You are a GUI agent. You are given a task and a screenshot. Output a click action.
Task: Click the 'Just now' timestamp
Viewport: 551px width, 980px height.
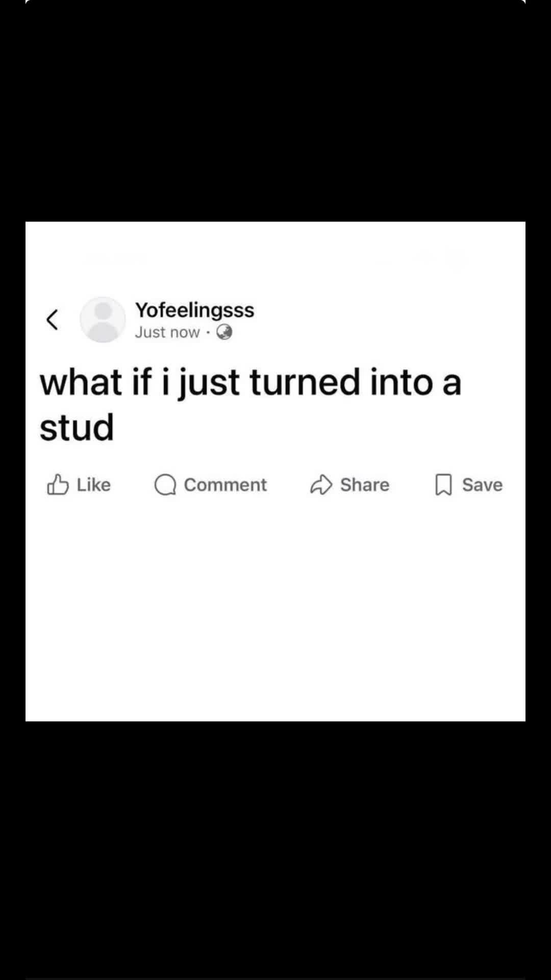tap(167, 332)
